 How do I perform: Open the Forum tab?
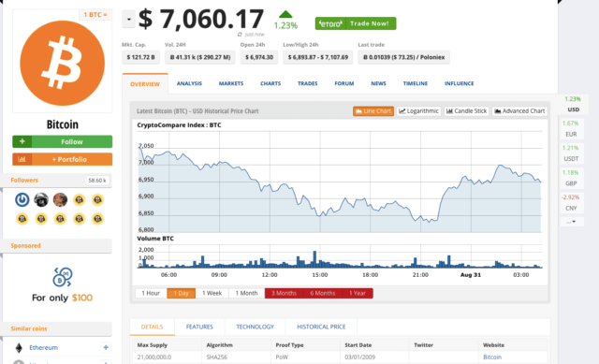[x=344, y=83]
